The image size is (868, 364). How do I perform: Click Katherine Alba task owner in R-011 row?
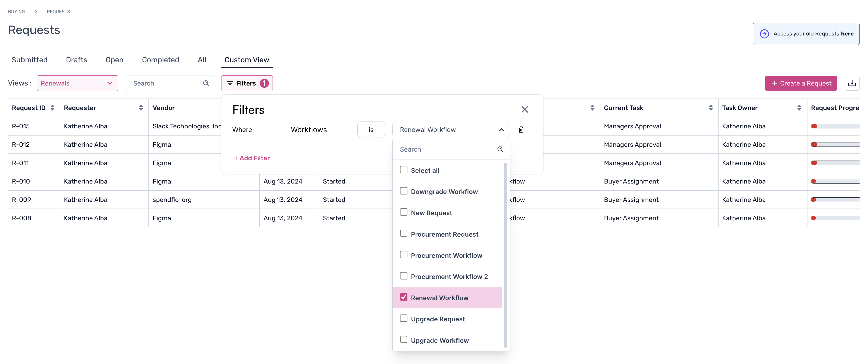(743, 163)
